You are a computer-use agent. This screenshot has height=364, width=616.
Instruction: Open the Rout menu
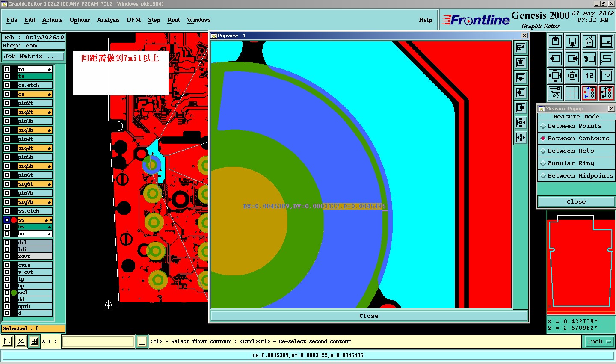[x=174, y=20]
